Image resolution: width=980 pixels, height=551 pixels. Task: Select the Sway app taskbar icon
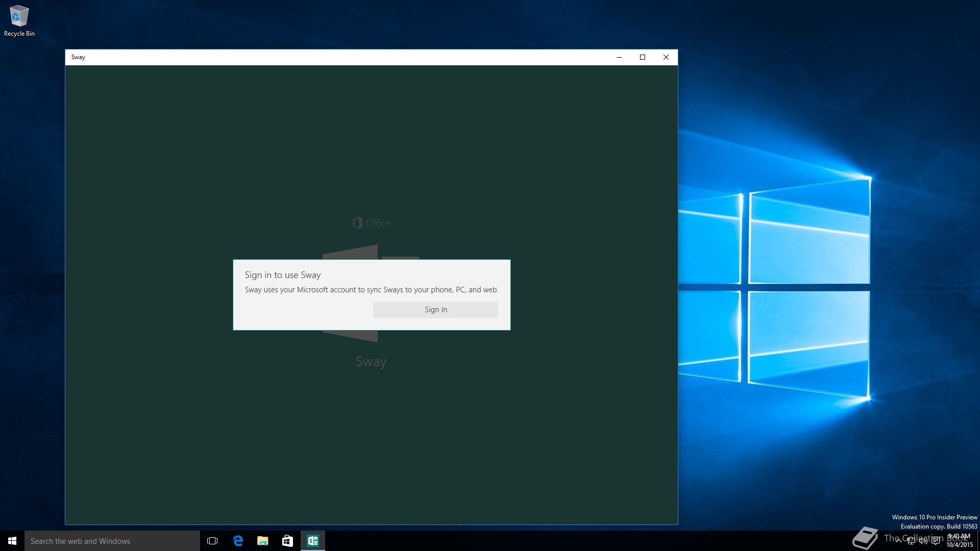click(313, 541)
